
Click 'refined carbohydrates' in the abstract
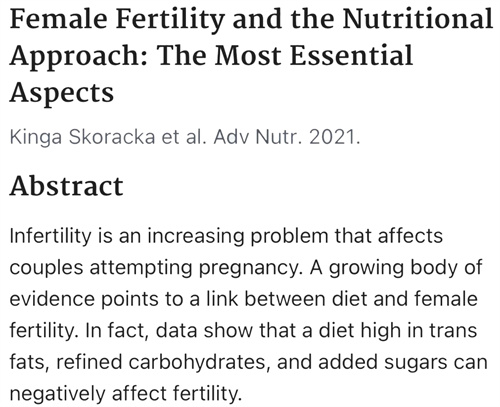(x=161, y=363)
